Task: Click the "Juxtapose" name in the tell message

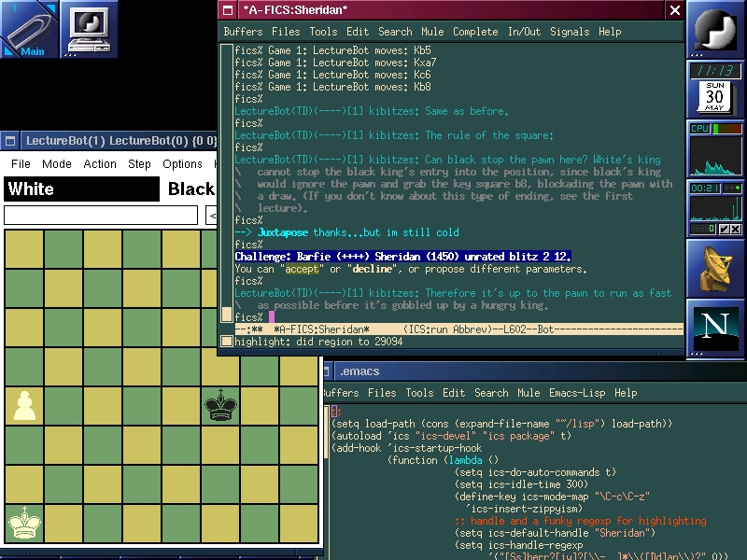Action: [x=283, y=232]
